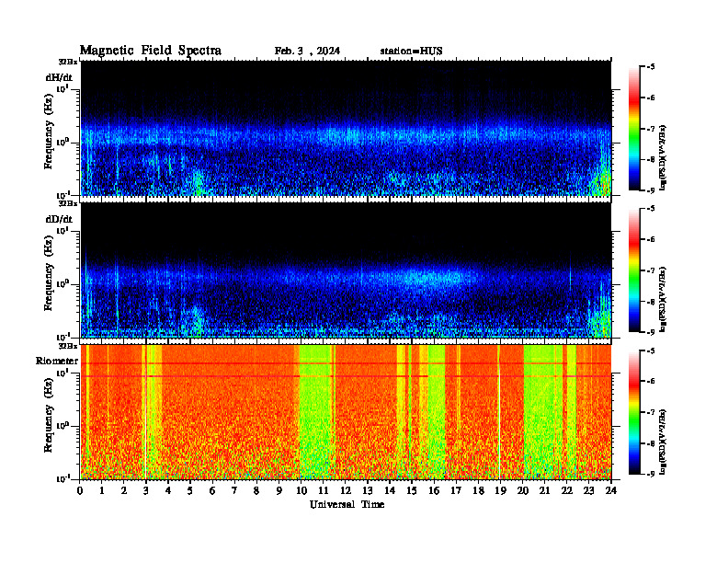This screenshot has width=728, height=563.
Task: Click the "32Hz" label atop the Riometer panel
Action: click(68, 346)
